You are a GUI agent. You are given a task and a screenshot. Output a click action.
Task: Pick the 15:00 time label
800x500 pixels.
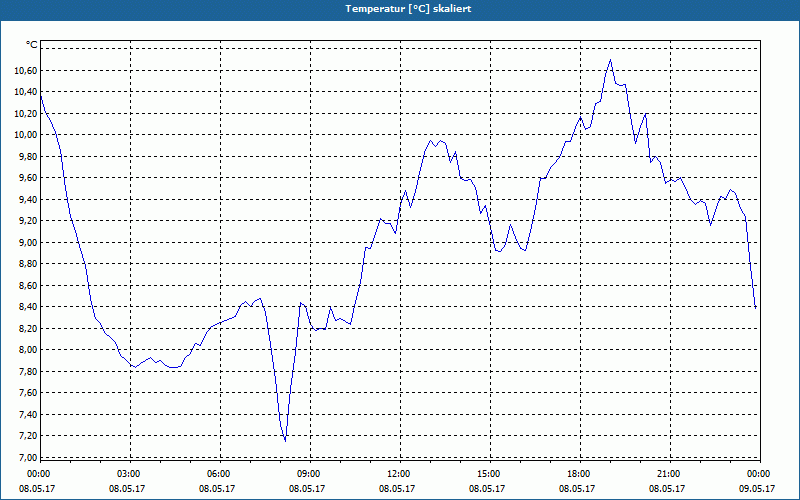pos(488,474)
